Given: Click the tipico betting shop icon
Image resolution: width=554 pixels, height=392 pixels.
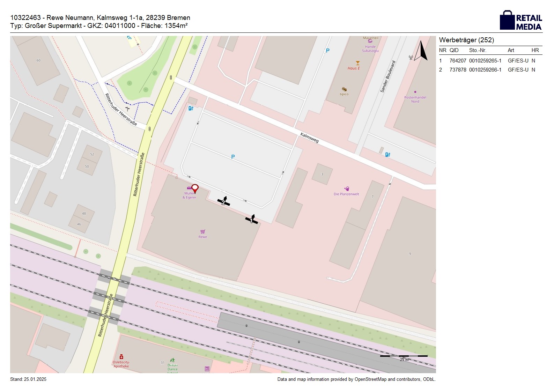Looking at the screenshot, I should pyautogui.click(x=344, y=89).
